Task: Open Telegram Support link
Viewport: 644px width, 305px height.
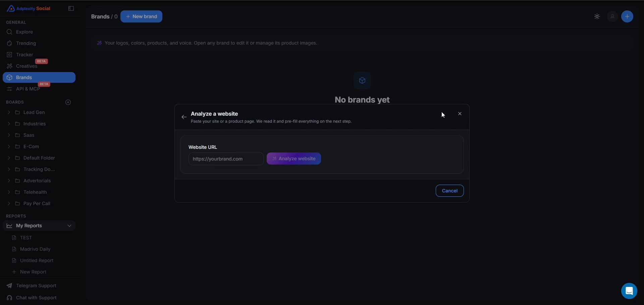Action: pos(32,286)
